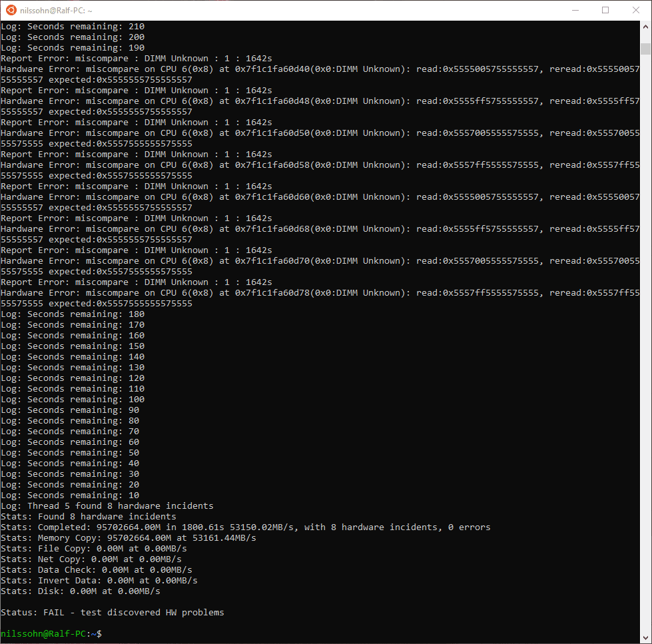This screenshot has height=644, width=652.
Task: Click the line 'Log: Seconds remaining: 150'
Action: tap(73, 346)
